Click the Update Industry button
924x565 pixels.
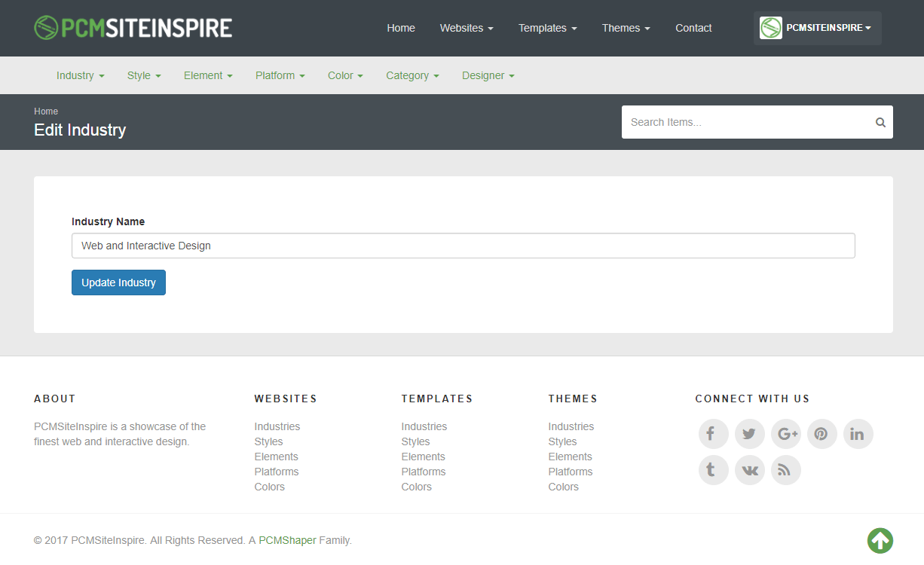[x=118, y=282]
